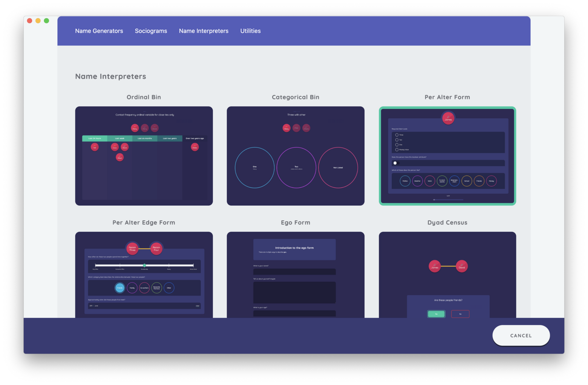Viewport: 588px width, 385px height.
Task: Click the 'Not Listed' circle in Categorical Bin
Action: [x=338, y=168]
